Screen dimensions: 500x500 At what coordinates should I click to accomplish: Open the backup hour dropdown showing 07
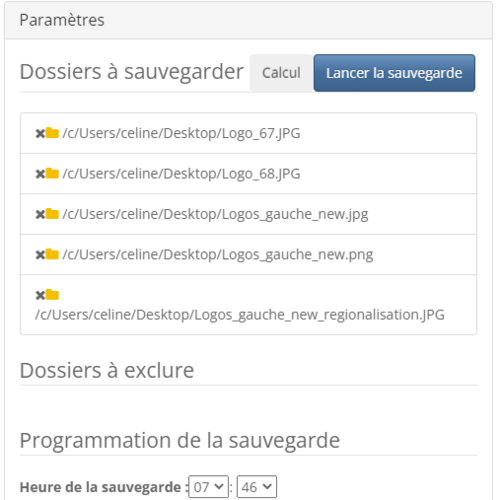(x=208, y=487)
